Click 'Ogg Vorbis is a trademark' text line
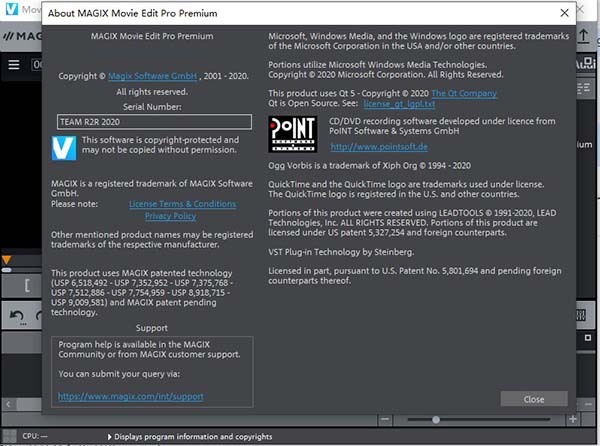The image size is (600, 446). pyautogui.click(x=369, y=166)
